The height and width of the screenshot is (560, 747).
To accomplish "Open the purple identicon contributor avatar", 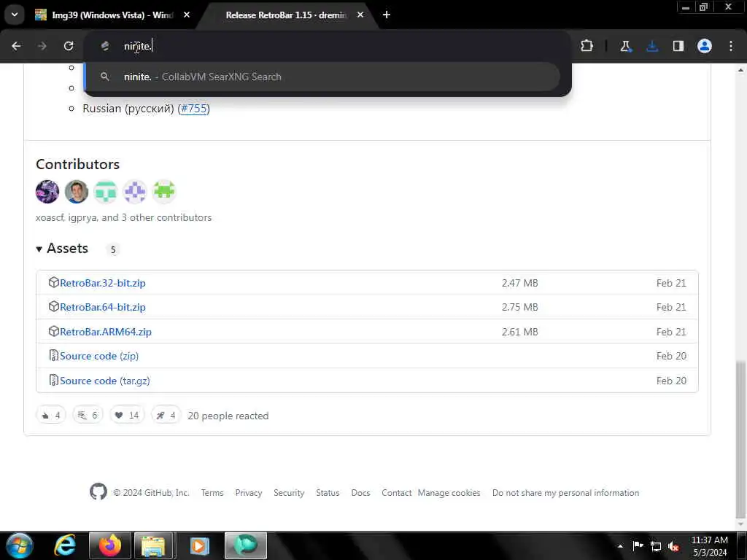I will click(135, 192).
